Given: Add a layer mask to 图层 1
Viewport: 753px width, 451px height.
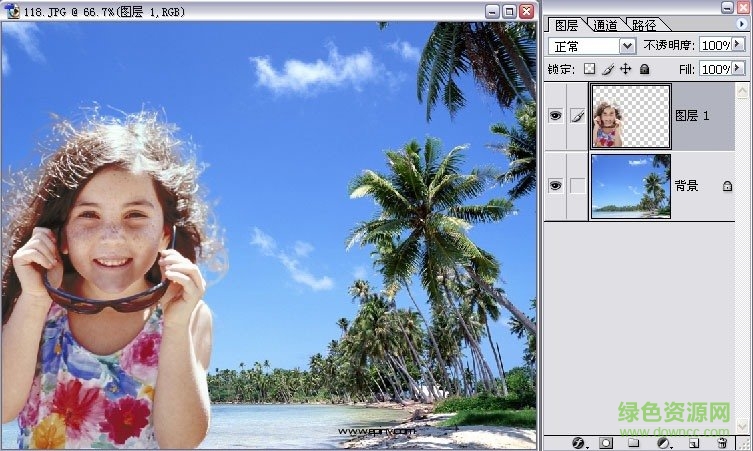Looking at the screenshot, I should (x=606, y=441).
